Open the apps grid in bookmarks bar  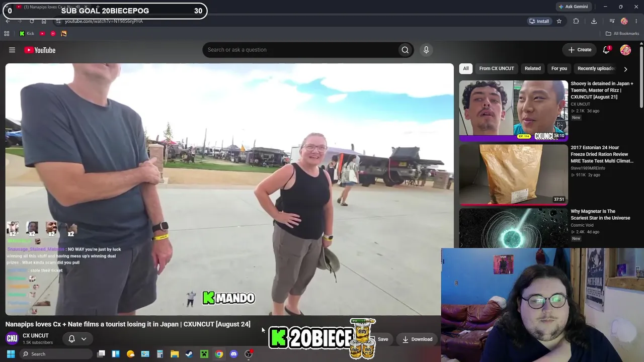(7, 34)
